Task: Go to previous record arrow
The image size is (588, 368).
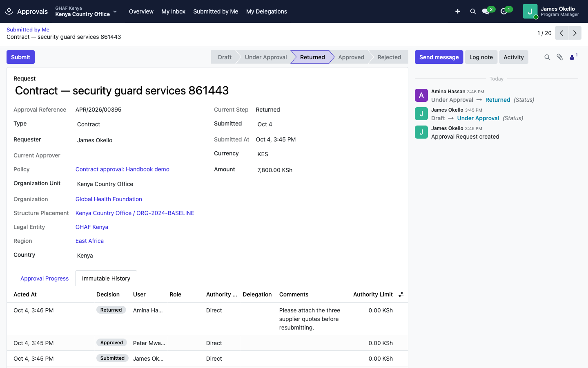Action: pyautogui.click(x=561, y=33)
